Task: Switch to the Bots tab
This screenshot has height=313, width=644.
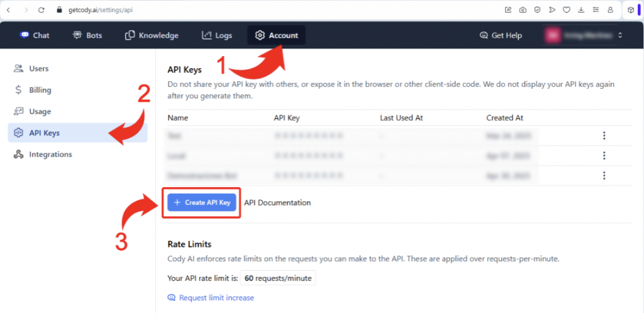Action: (x=87, y=35)
